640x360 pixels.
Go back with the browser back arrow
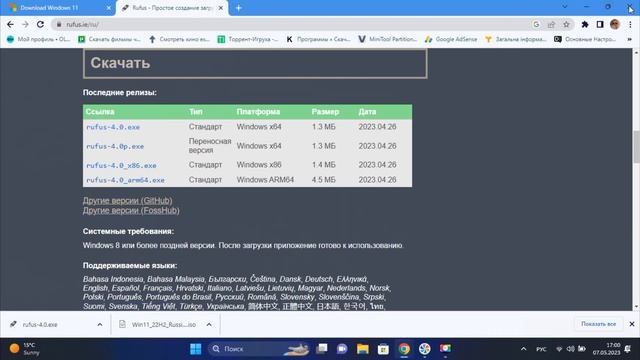pos(10,24)
